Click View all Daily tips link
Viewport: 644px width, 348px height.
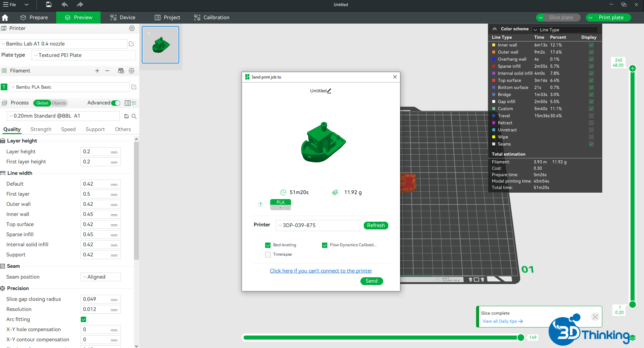tap(503, 321)
